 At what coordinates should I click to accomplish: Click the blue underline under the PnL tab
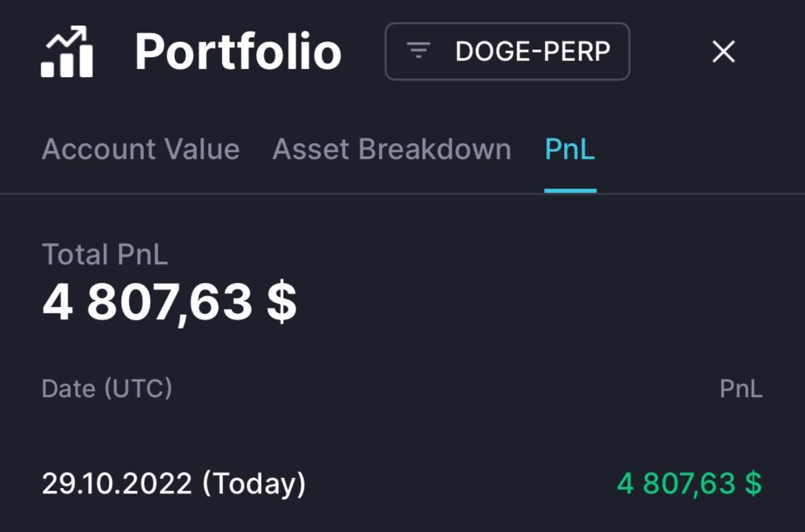point(570,191)
